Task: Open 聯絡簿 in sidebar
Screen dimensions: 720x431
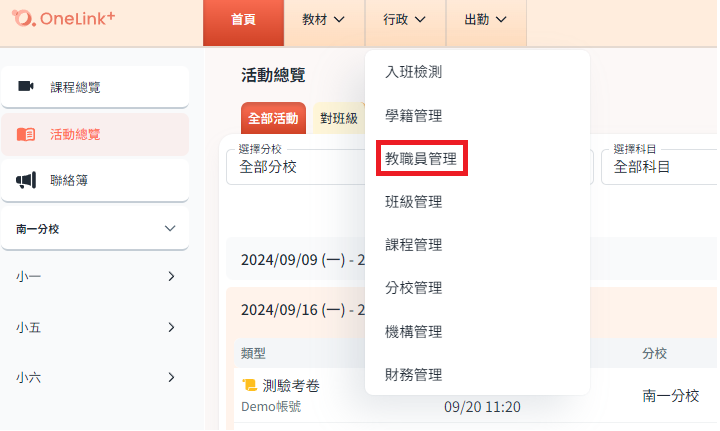Action: pos(95,180)
